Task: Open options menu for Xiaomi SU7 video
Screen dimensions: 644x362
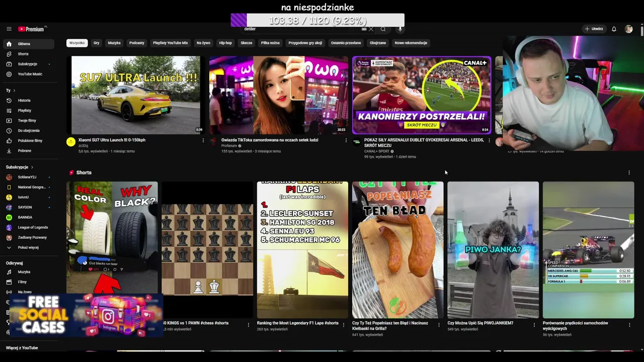Action: pyautogui.click(x=203, y=140)
